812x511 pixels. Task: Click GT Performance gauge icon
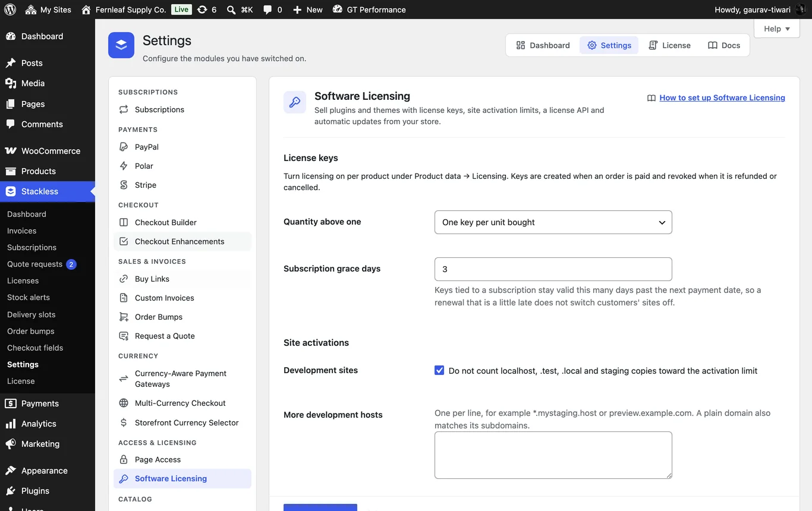pos(338,10)
